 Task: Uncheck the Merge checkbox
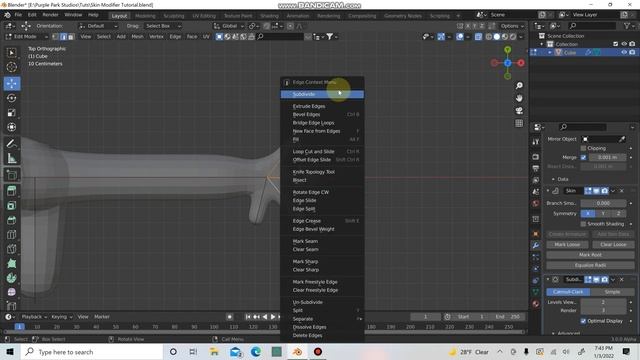[583, 157]
